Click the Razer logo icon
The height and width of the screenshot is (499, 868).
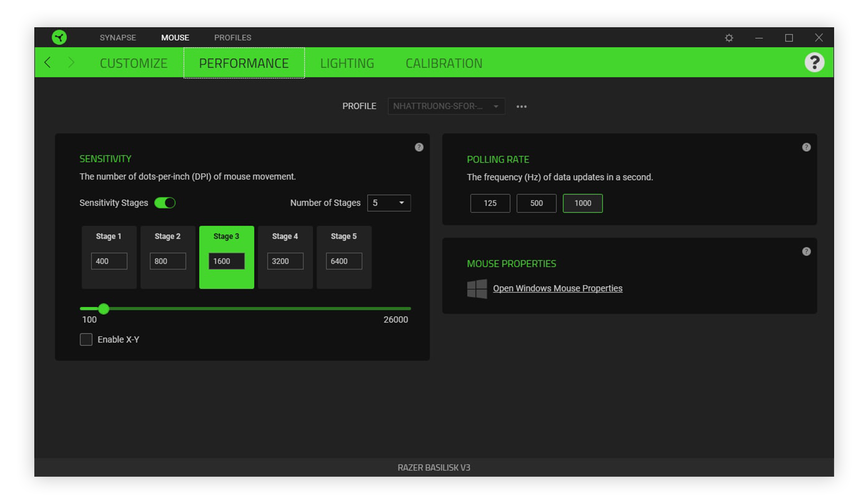point(59,38)
